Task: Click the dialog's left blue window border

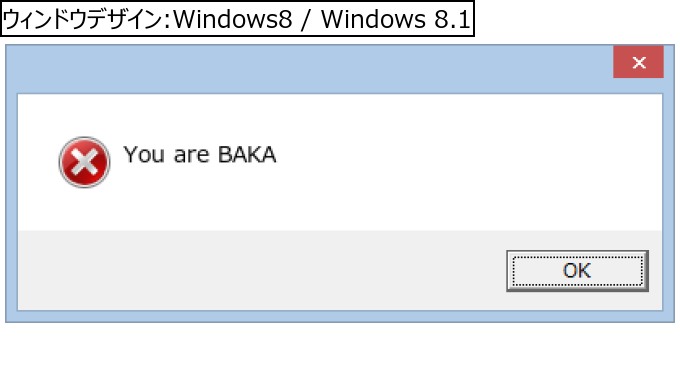Action: (11, 202)
